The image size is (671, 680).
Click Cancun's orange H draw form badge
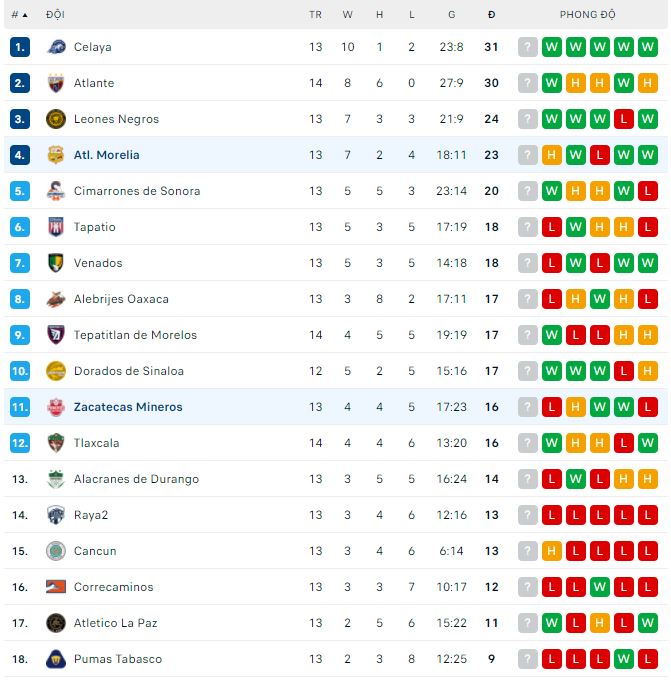click(x=551, y=551)
